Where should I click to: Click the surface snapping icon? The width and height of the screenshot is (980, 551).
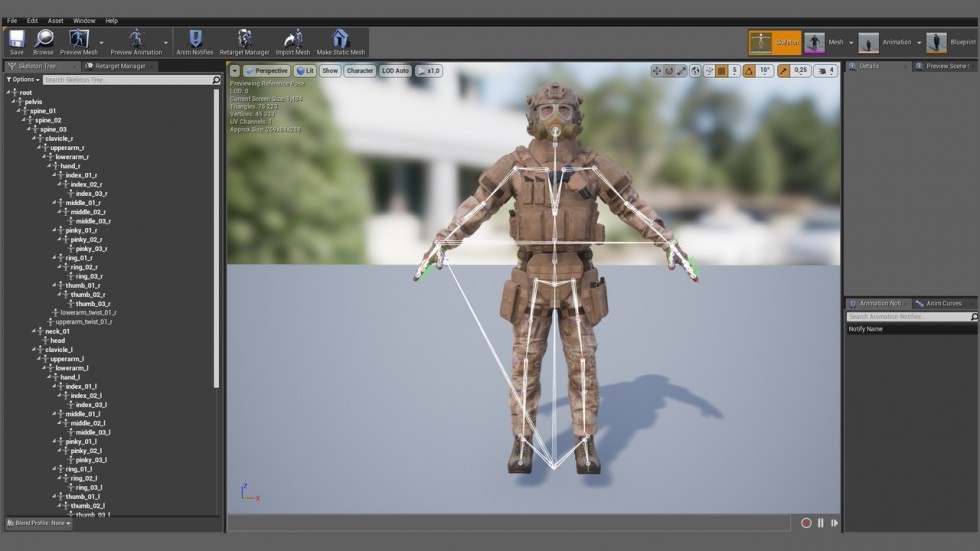pos(709,71)
